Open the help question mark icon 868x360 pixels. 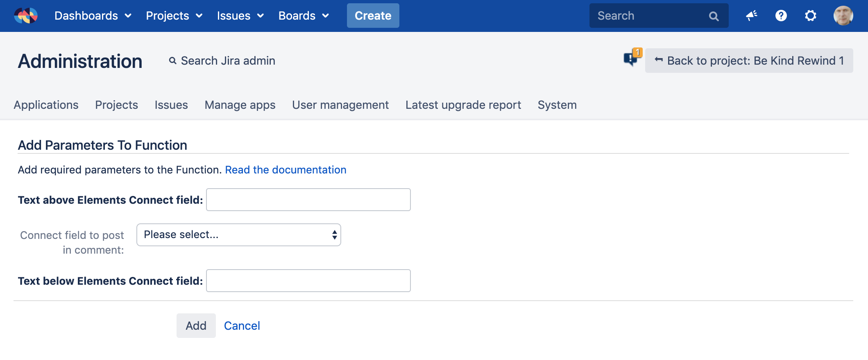click(781, 16)
